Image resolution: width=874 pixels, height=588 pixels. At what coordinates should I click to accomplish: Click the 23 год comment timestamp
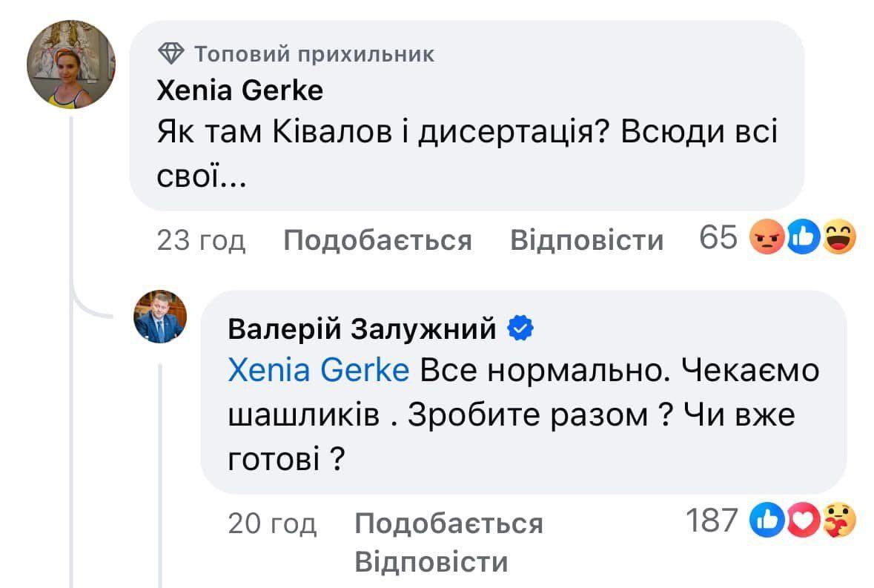[x=201, y=240]
